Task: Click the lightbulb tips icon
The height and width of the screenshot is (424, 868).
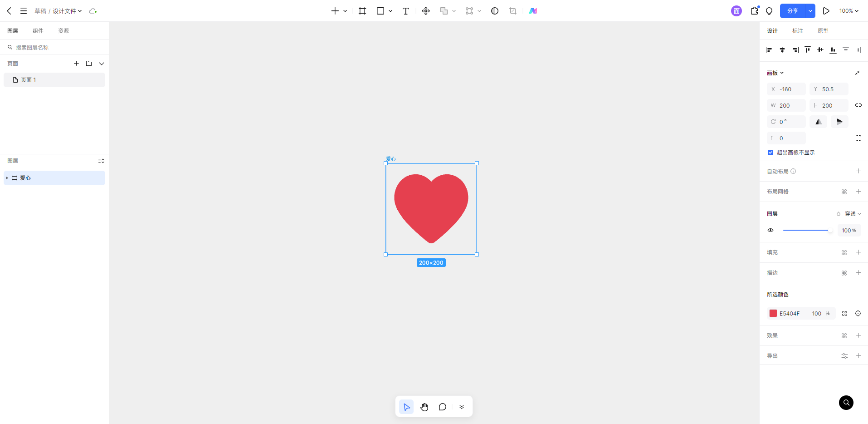Action: coord(769,11)
